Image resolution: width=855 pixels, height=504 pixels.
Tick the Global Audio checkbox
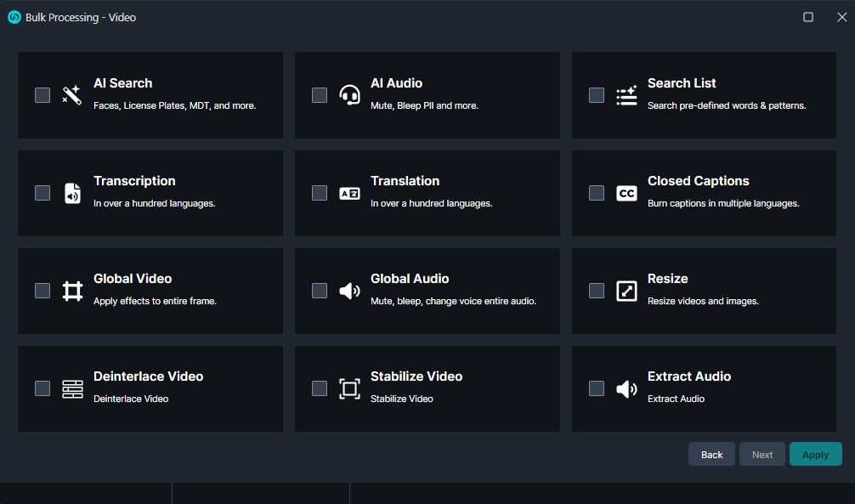click(320, 291)
